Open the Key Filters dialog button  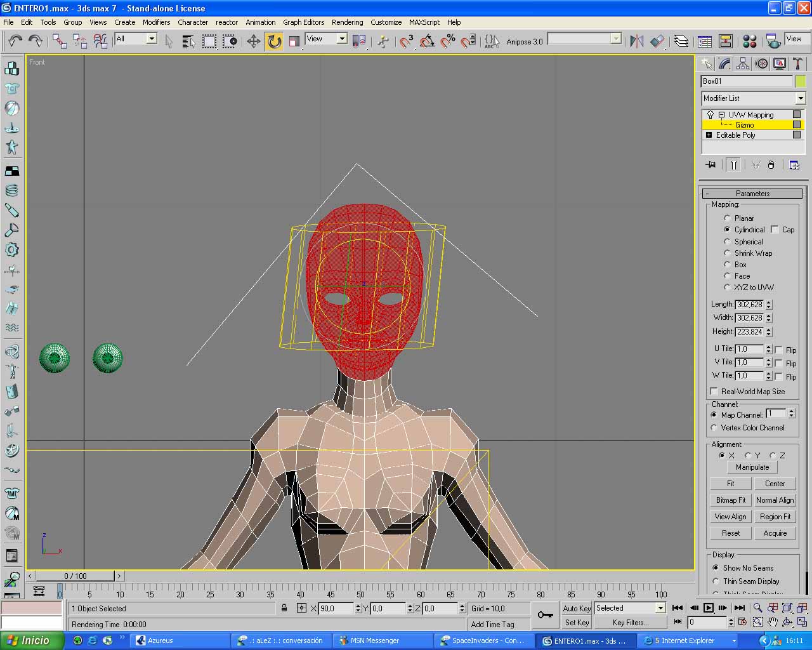click(630, 623)
